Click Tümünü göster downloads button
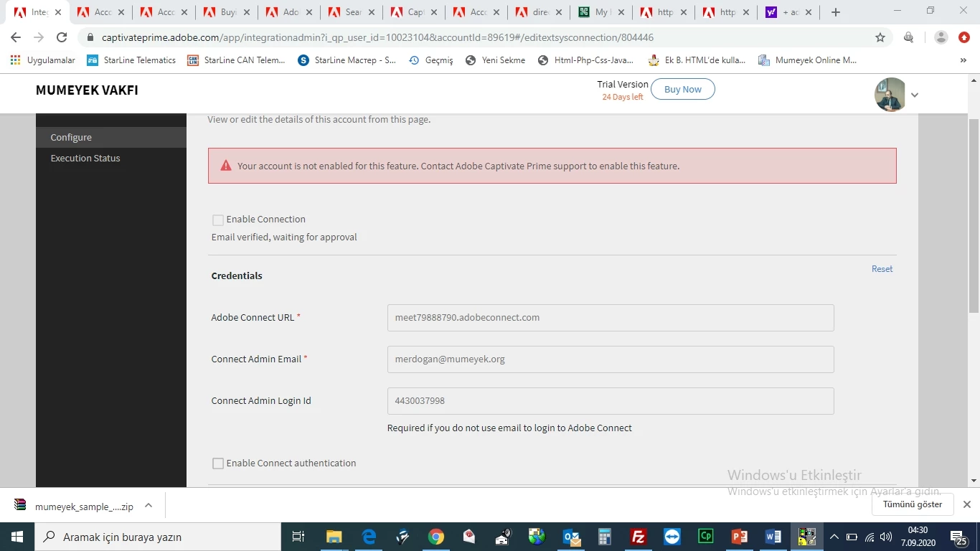 click(x=913, y=504)
